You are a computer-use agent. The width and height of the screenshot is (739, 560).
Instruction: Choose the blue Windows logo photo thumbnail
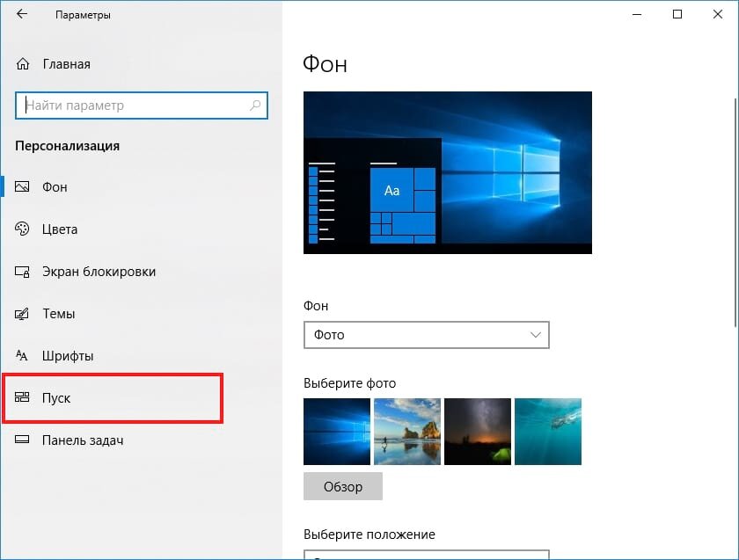coord(336,432)
